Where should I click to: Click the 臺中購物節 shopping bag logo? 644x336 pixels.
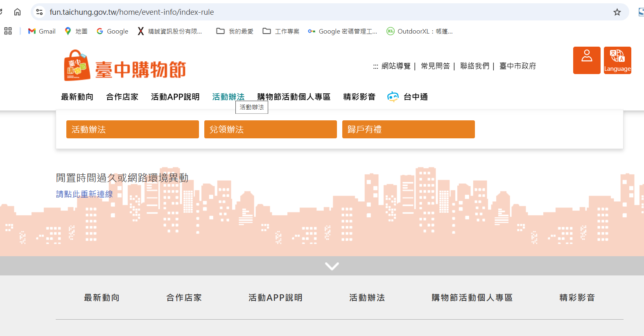click(77, 65)
